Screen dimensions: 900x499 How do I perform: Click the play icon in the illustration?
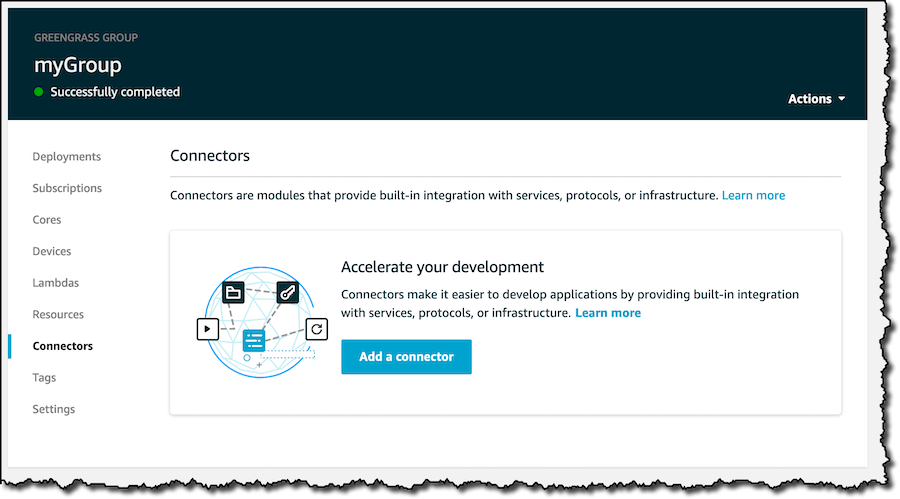[208, 329]
